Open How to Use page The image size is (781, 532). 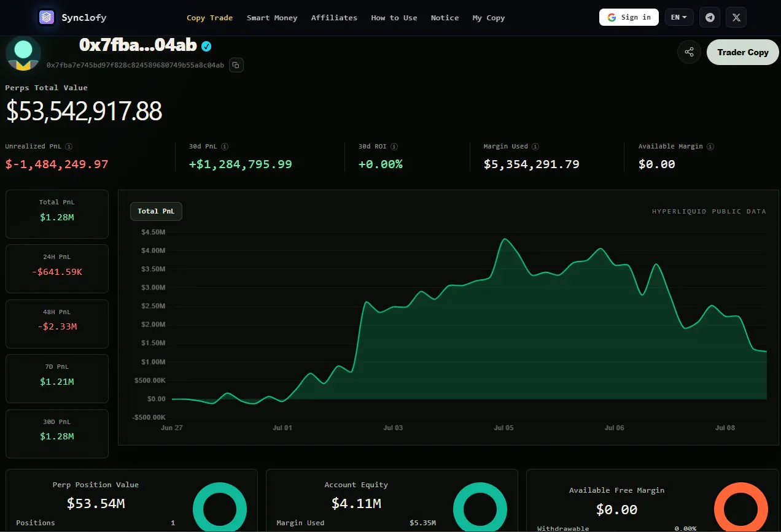click(394, 18)
